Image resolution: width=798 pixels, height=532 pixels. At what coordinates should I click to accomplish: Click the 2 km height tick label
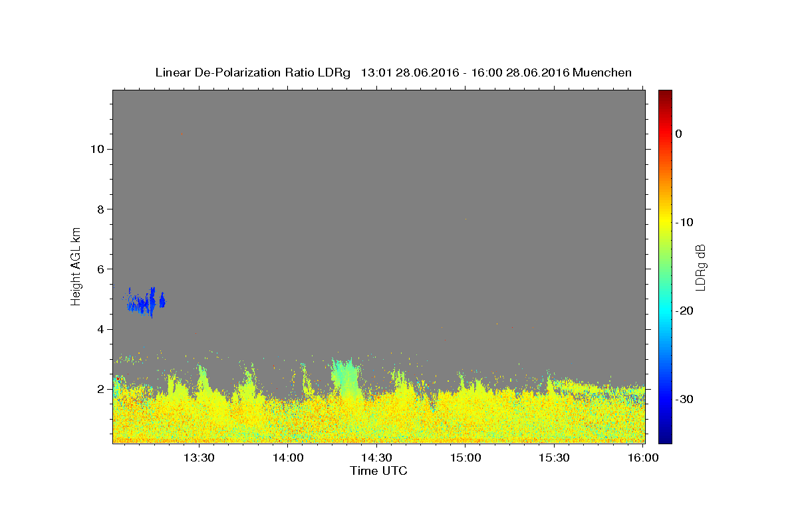click(99, 389)
